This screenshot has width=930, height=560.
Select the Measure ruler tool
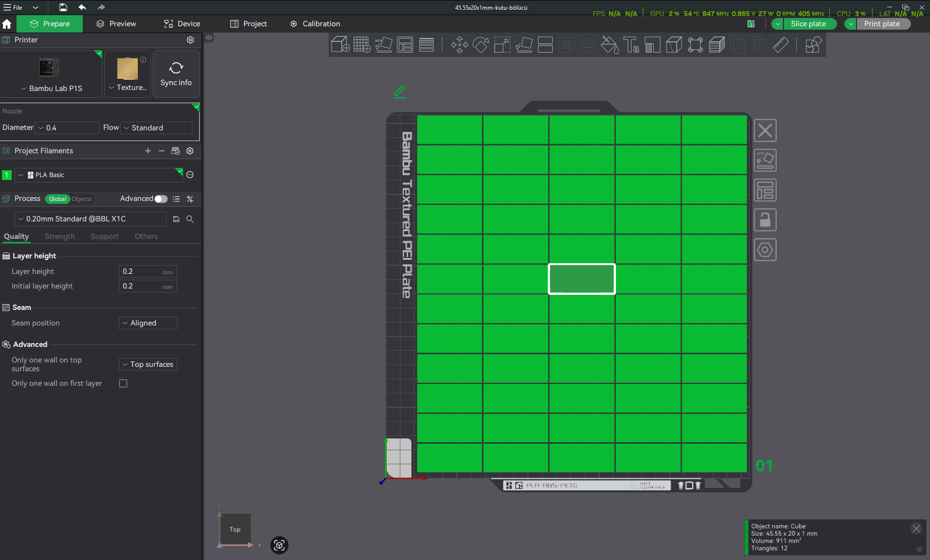(x=781, y=45)
